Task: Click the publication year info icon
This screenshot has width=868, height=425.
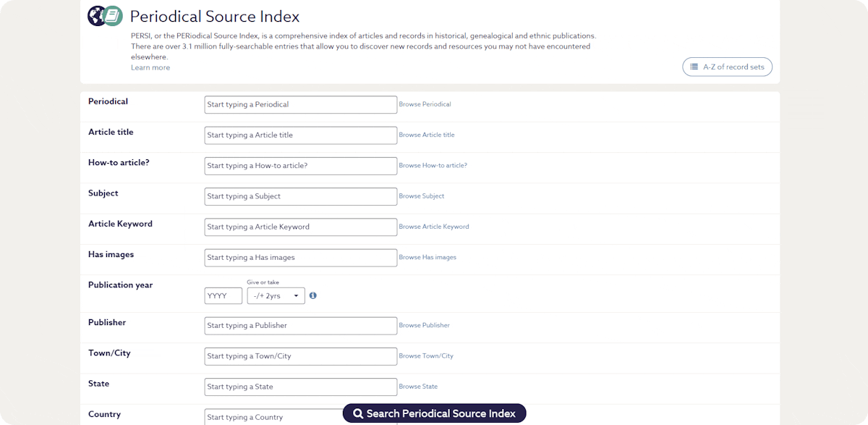Action: [x=313, y=295]
